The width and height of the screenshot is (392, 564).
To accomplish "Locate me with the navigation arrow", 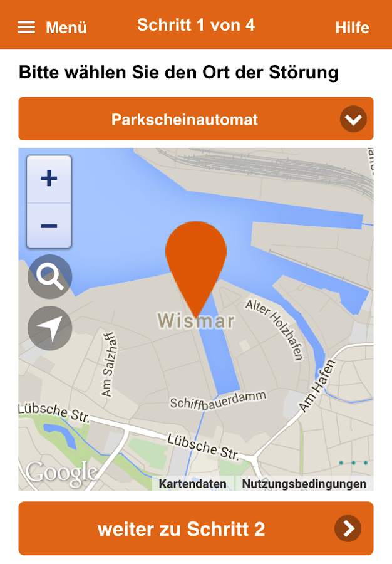I will (50, 328).
